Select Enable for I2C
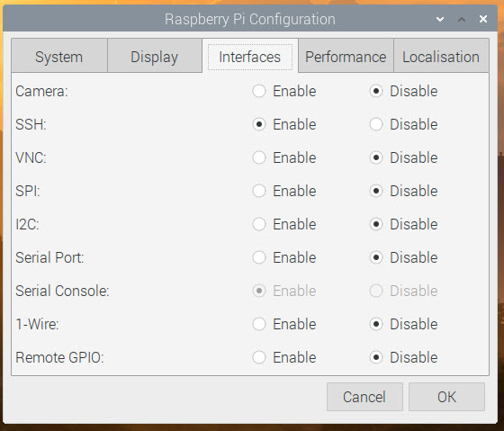504x431 pixels. pyautogui.click(x=259, y=224)
